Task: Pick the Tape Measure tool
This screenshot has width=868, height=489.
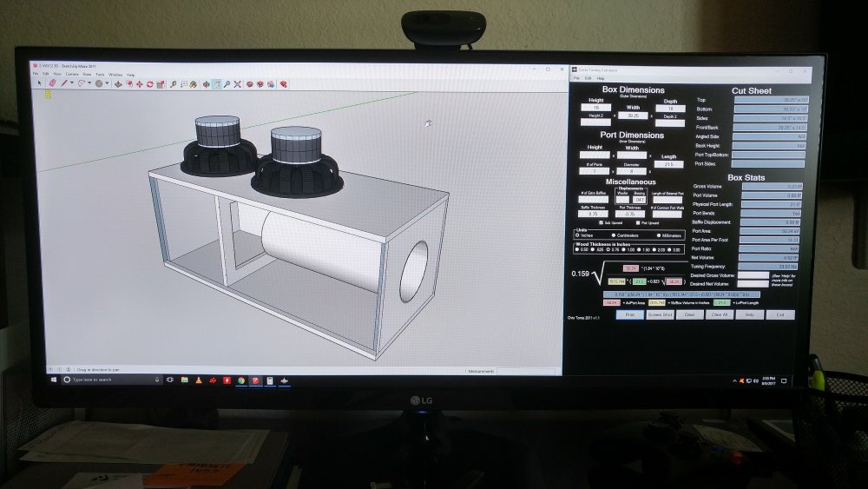Action: pos(174,84)
